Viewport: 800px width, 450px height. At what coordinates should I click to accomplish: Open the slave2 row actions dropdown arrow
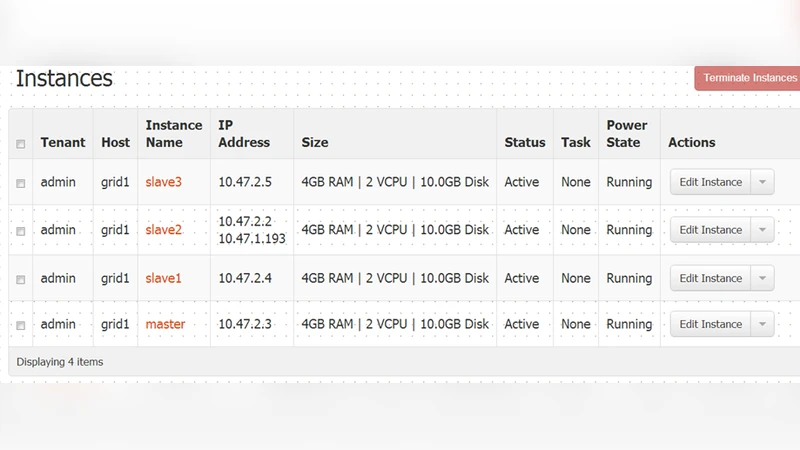coord(762,230)
